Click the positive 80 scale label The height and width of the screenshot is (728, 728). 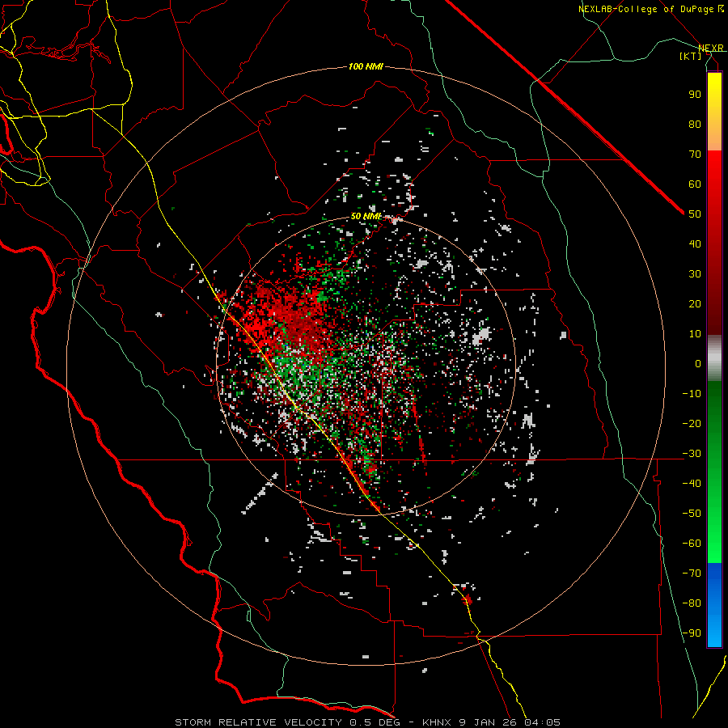(695, 124)
